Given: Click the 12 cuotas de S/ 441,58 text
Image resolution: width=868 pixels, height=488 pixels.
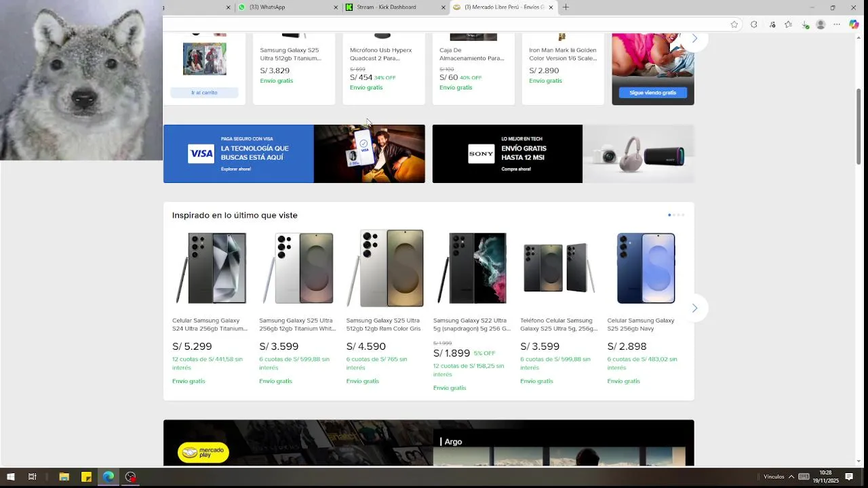Looking at the screenshot, I should coord(208,363).
